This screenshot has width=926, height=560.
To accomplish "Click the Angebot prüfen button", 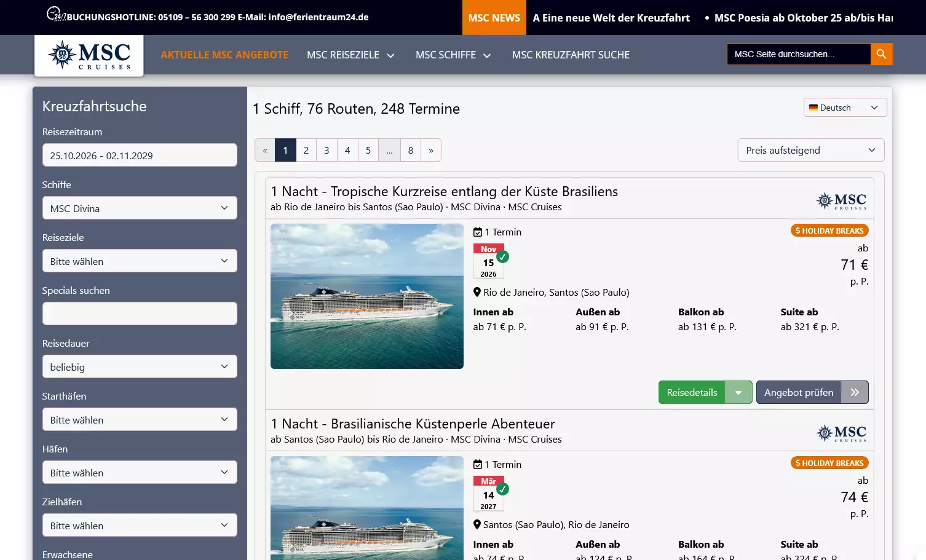I will 799,392.
